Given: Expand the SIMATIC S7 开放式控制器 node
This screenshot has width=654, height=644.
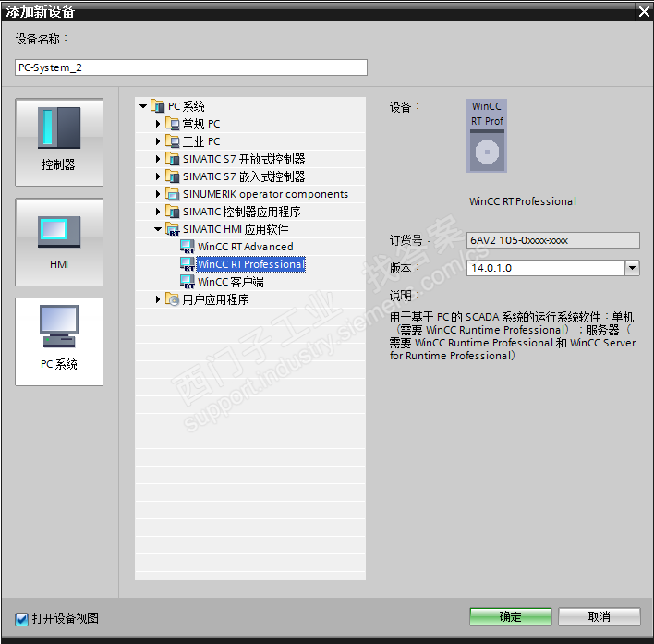Looking at the screenshot, I should point(158,159).
